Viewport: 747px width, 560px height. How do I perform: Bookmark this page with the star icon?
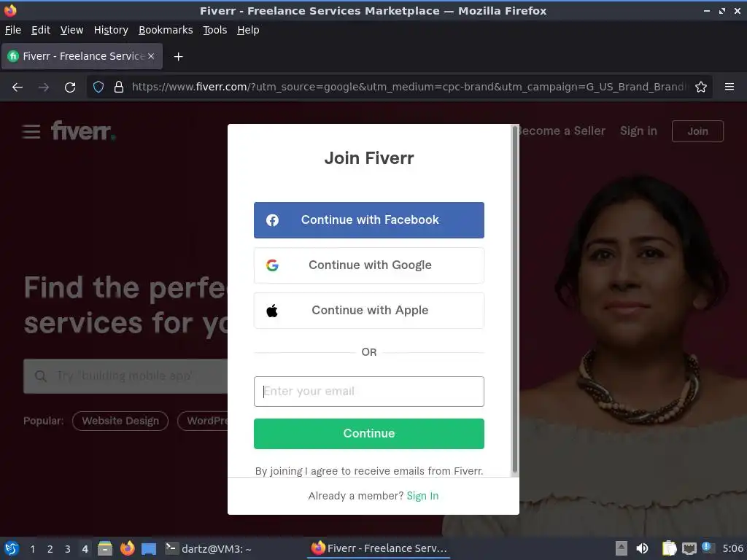701,87
